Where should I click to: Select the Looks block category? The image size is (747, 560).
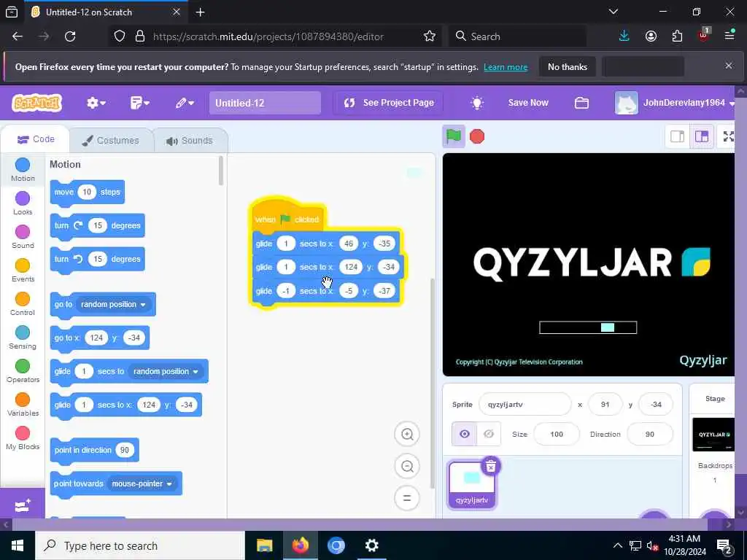[23, 203]
